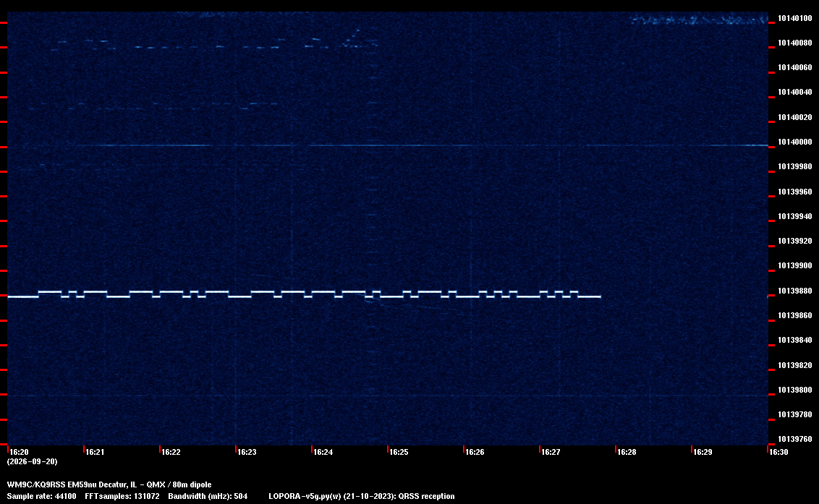Click the 16:23 time marker
This screenshot has width=819, height=504.
(247, 452)
